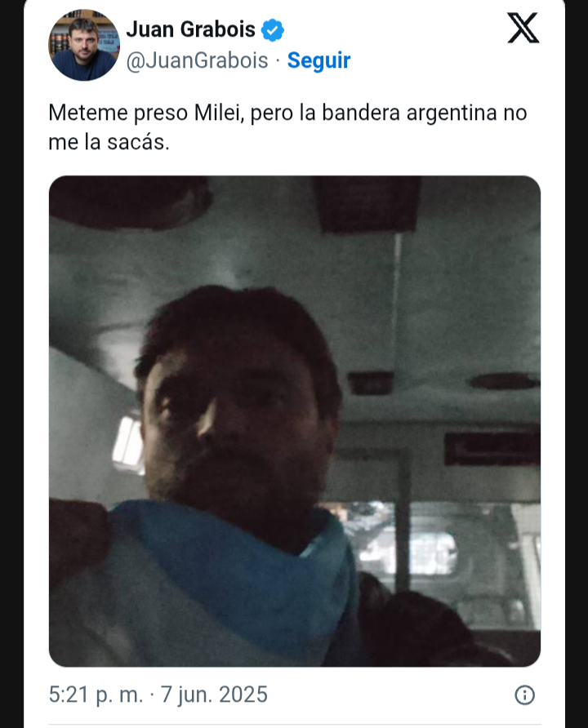
Task: Open the @JuanGrabois handle
Action: pos(198,60)
